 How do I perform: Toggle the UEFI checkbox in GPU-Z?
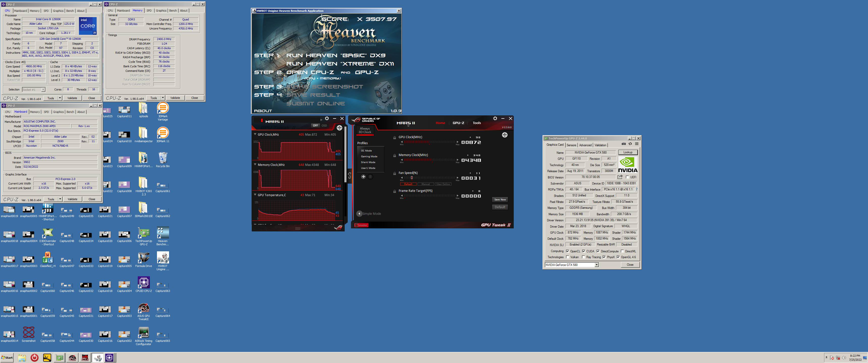pos(627,177)
